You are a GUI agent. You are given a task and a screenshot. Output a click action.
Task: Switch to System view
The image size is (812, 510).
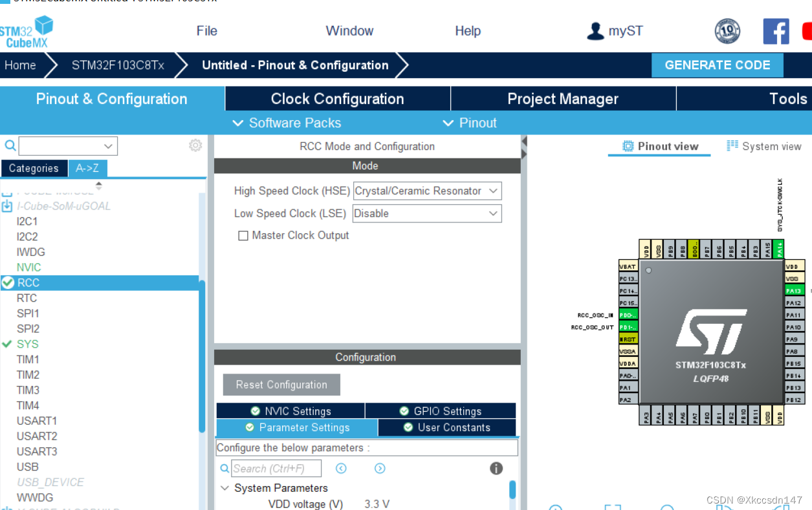tap(764, 146)
